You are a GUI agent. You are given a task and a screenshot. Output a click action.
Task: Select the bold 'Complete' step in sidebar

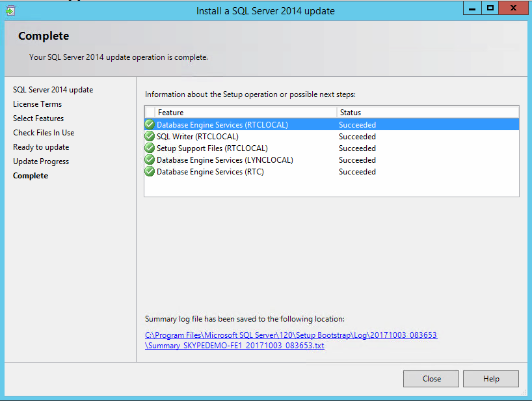tap(31, 176)
